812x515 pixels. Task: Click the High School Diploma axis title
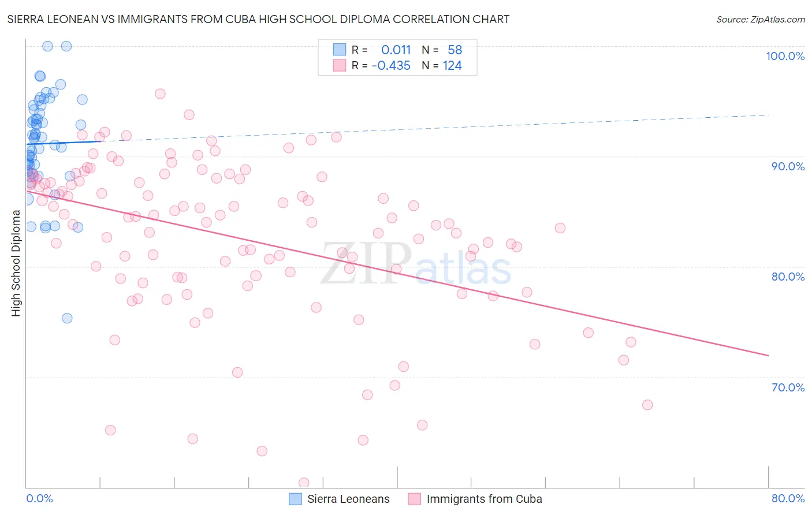point(16,263)
